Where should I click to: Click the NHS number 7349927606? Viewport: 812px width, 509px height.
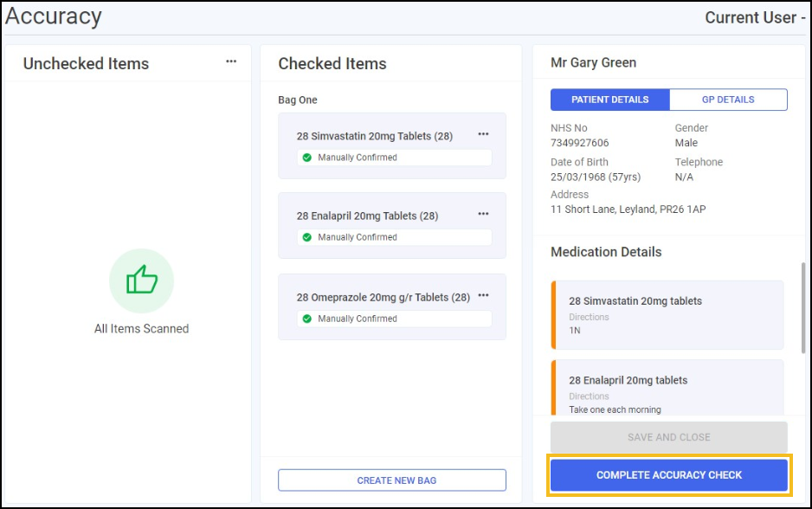(x=579, y=143)
